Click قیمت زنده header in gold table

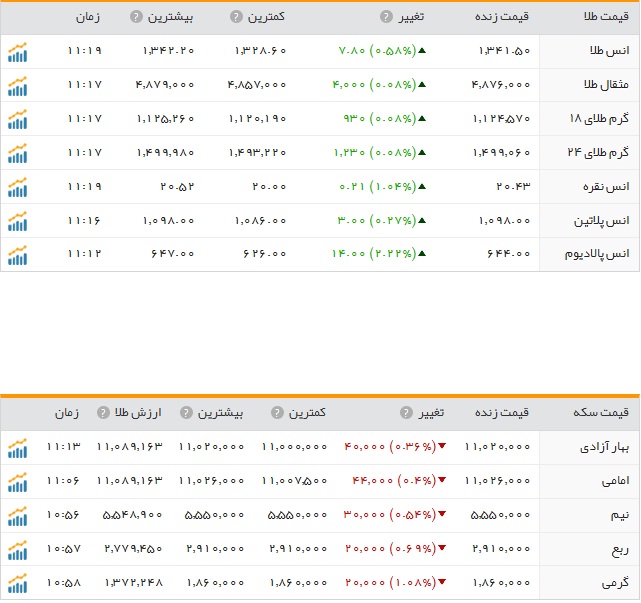pos(502,17)
